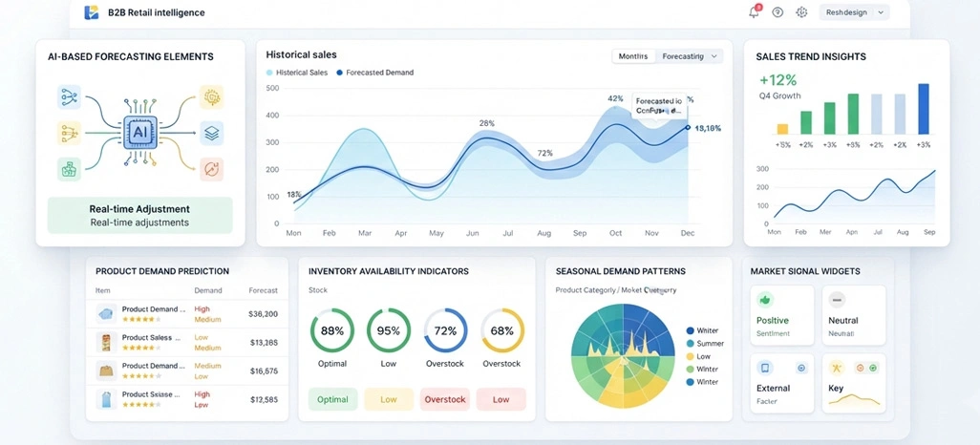The height and width of the screenshot is (445, 980).
Task: Click the yellow Low status badge
Action: tap(389, 399)
